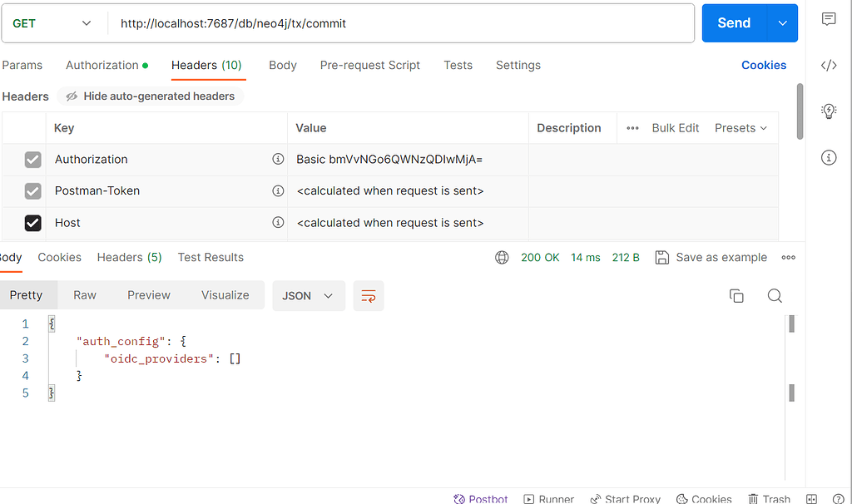Hide auto-generated headers

click(151, 96)
